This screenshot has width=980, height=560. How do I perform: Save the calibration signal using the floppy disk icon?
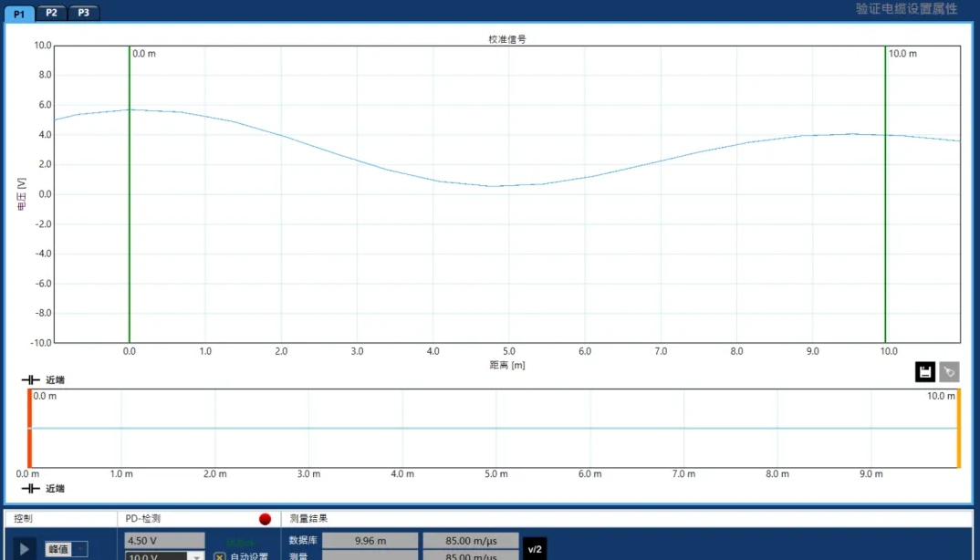924,372
